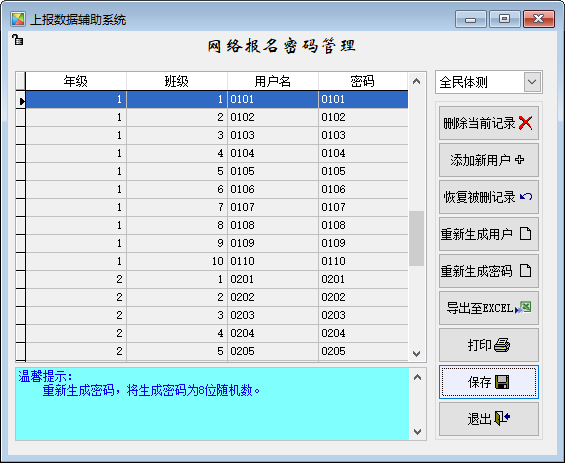
Task: Click the small lock icon under the title bar
Action: 17,39
